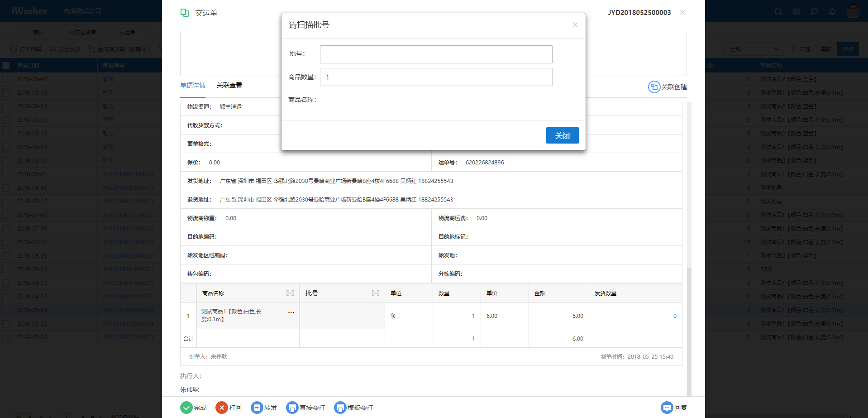Select the 单据详情 tab

[193, 85]
